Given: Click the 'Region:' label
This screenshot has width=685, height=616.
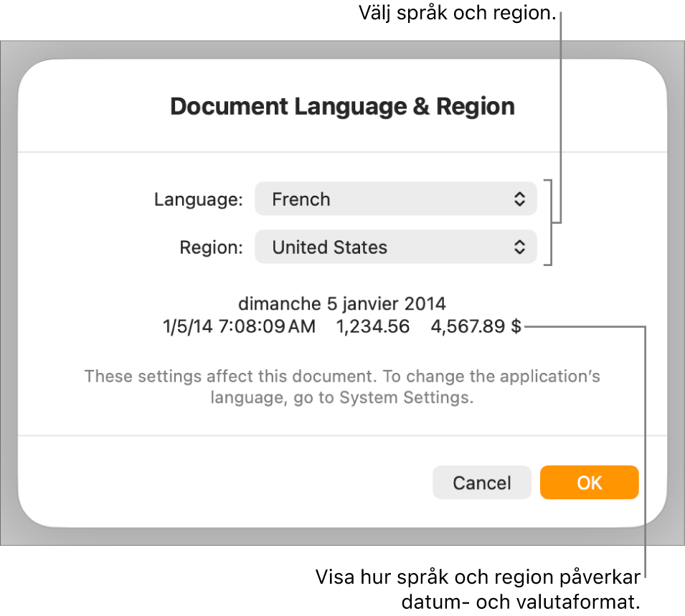Looking at the screenshot, I should coord(211,247).
